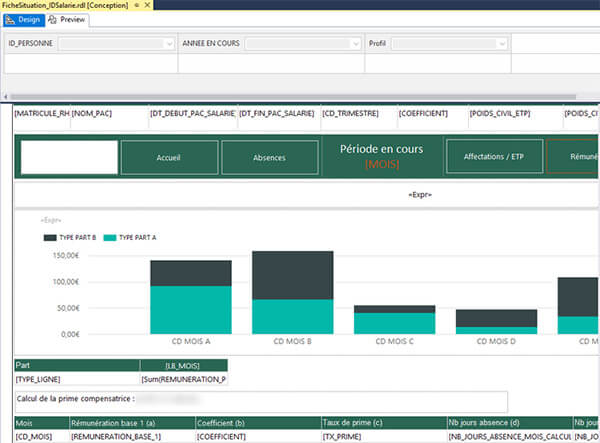Click the Preview tab magnifier icon
This screenshot has width=600, height=443.
click(52, 19)
